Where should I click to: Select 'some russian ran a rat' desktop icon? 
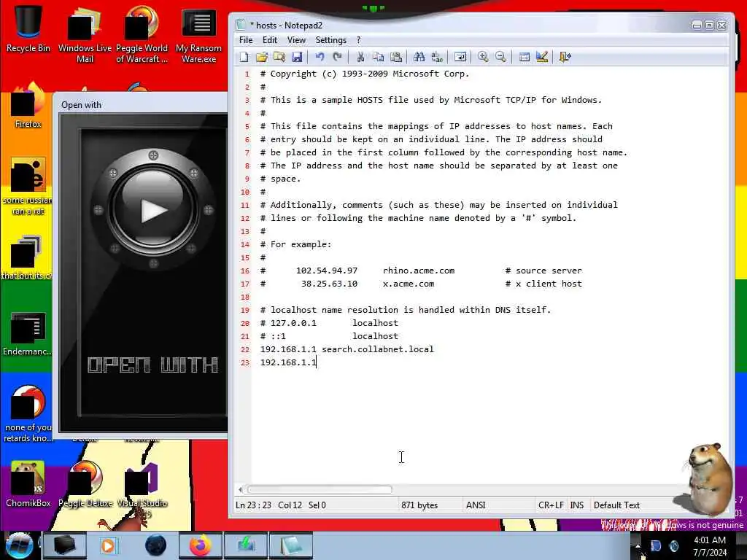pos(27,186)
